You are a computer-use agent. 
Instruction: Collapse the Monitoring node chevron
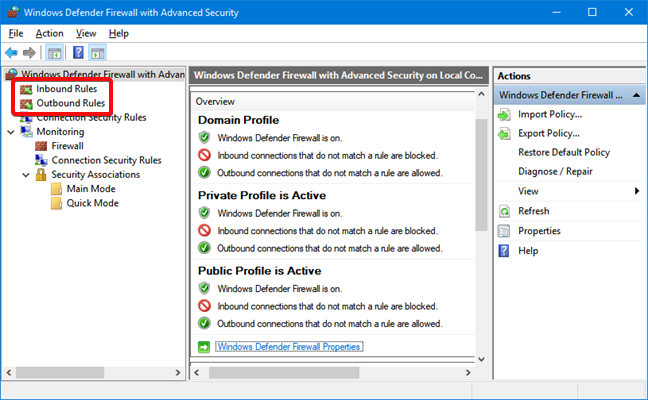[x=11, y=132]
